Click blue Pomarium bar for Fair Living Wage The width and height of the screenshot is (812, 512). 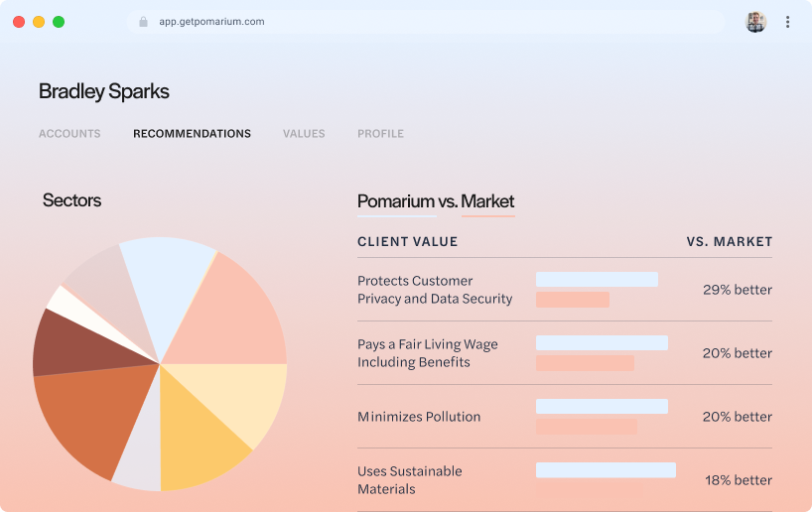click(602, 342)
